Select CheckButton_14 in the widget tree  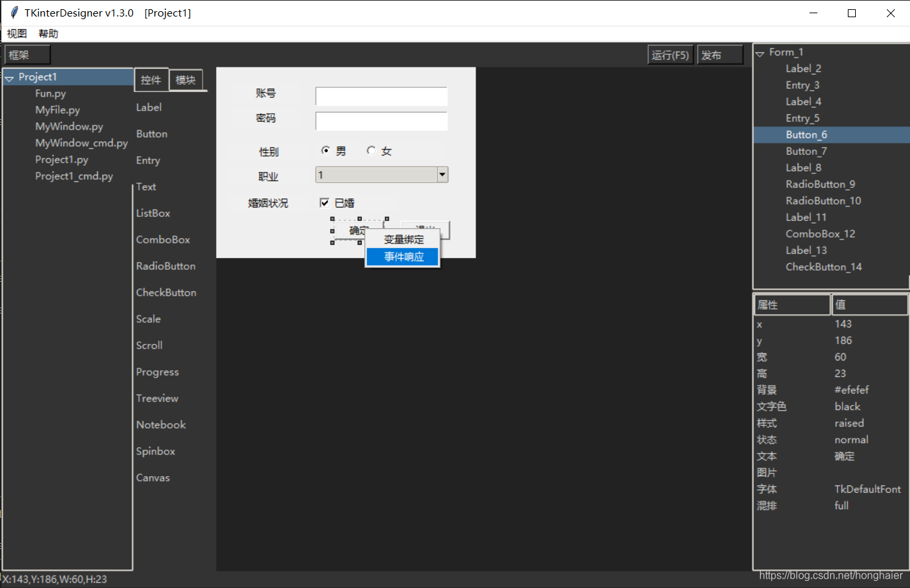coord(823,267)
